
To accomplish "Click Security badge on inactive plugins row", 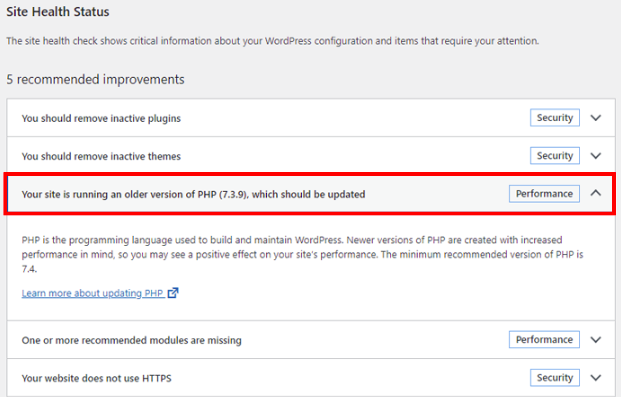I will point(555,118).
